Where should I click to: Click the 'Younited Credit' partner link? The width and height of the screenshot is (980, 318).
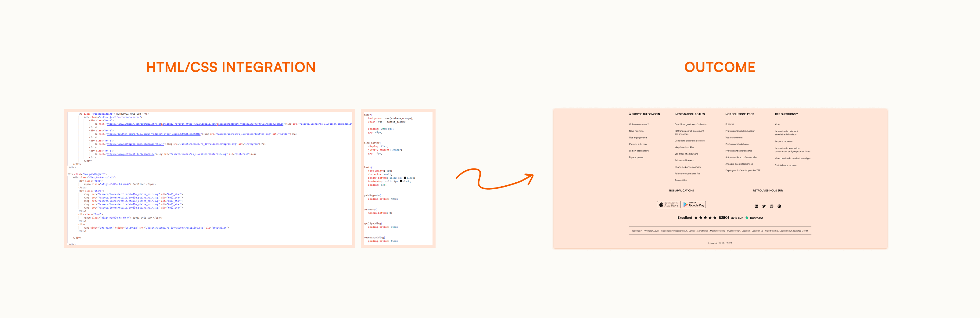[x=800, y=230]
